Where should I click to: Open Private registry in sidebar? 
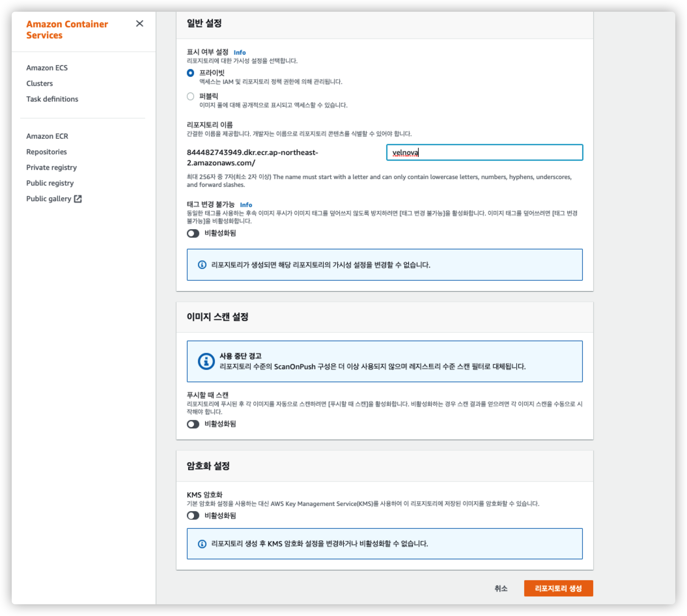[51, 167]
